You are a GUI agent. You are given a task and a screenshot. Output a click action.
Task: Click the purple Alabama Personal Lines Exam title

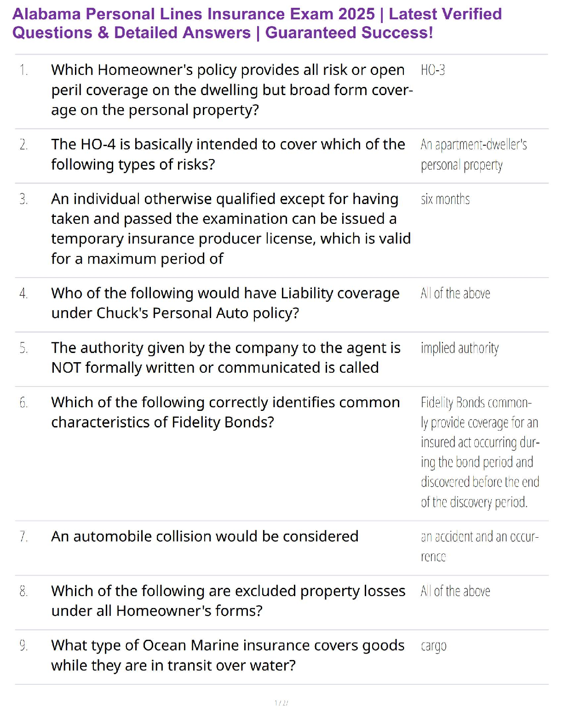(x=257, y=23)
